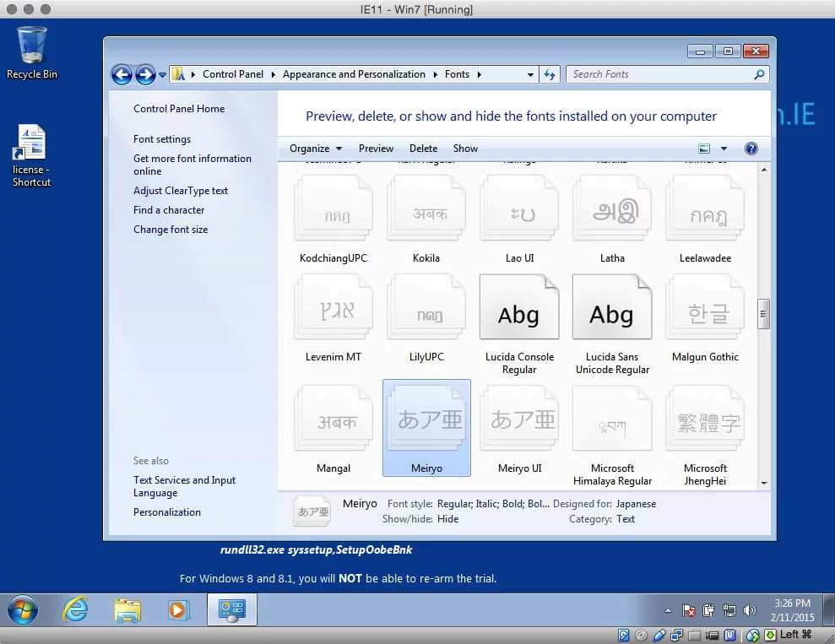Open the Organize menu

[x=316, y=149]
